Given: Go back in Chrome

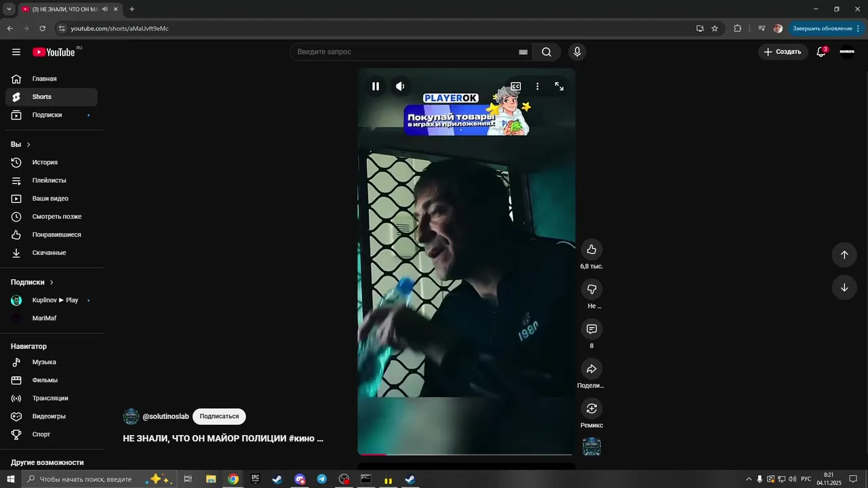Looking at the screenshot, I should coord(9,28).
